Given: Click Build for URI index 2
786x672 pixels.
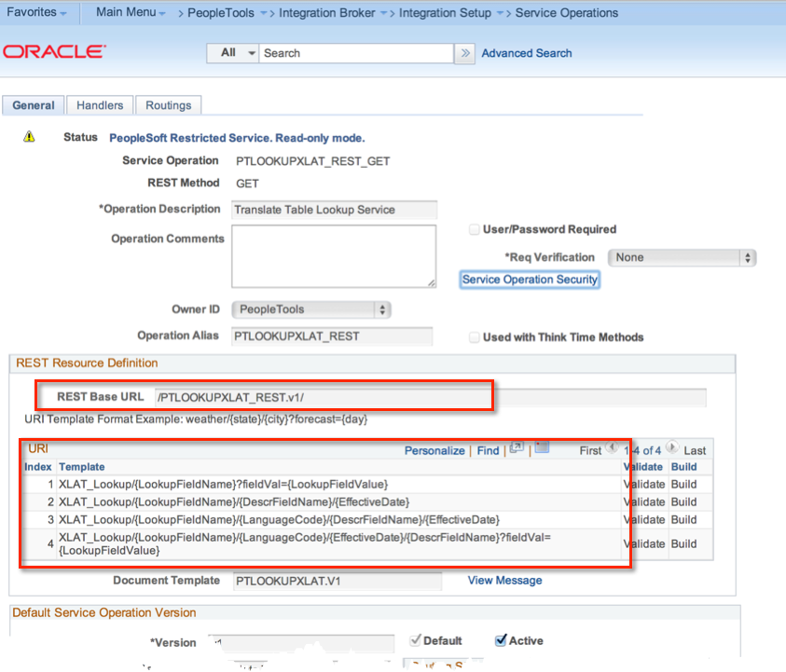Looking at the screenshot, I should click(683, 501).
